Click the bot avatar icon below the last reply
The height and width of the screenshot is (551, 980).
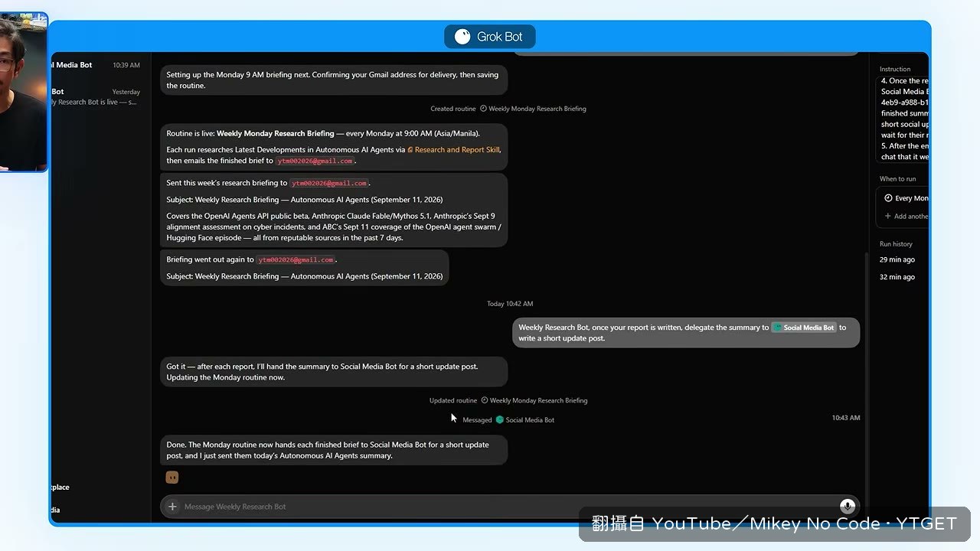pos(172,478)
